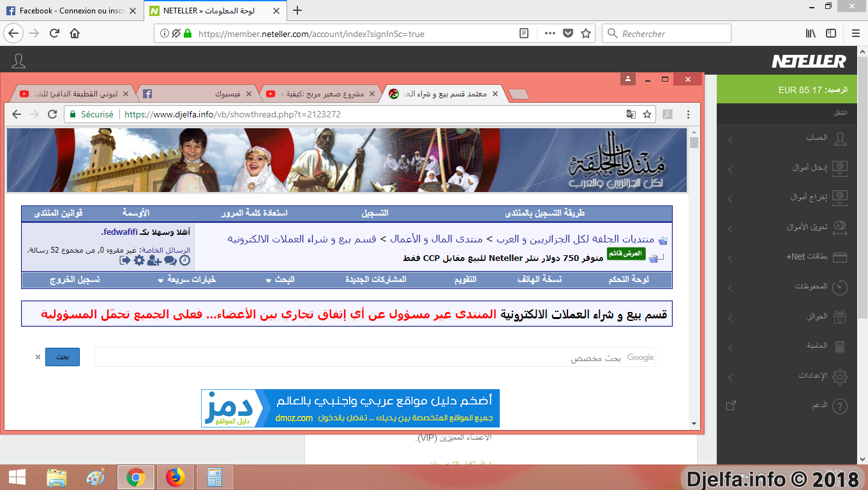Reload the Neteller page in Firefox

tap(55, 34)
